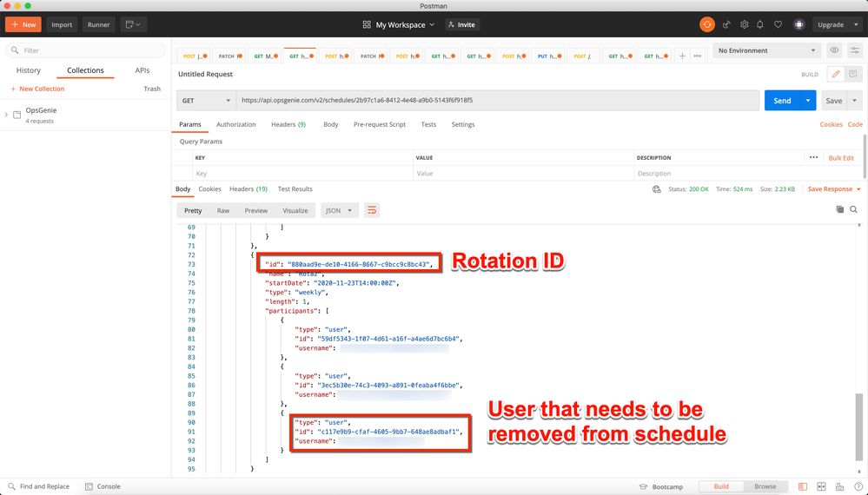Viewport: 868px width, 495px height.
Task: Add a new request tab with plus
Action: click(682, 56)
